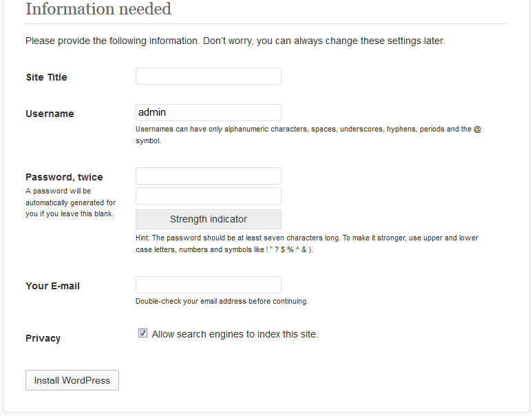Screen dimensions: 532x416
Task: Click the 'Information needed' heading
Action: point(98,10)
